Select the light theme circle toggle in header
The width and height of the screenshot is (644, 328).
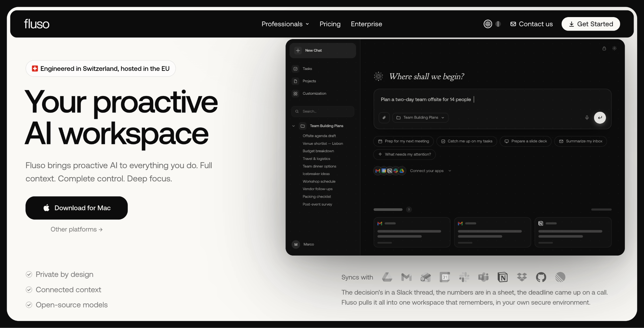[488, 24]
